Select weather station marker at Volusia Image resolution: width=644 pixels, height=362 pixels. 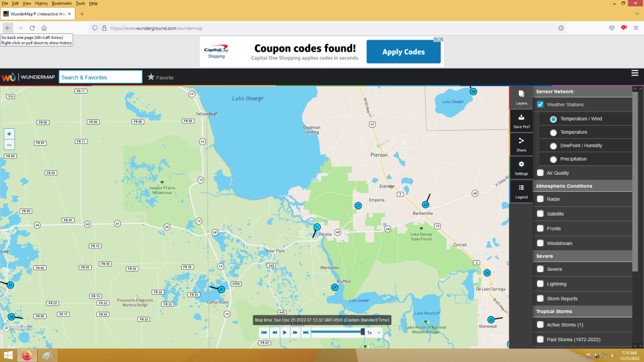317,227
